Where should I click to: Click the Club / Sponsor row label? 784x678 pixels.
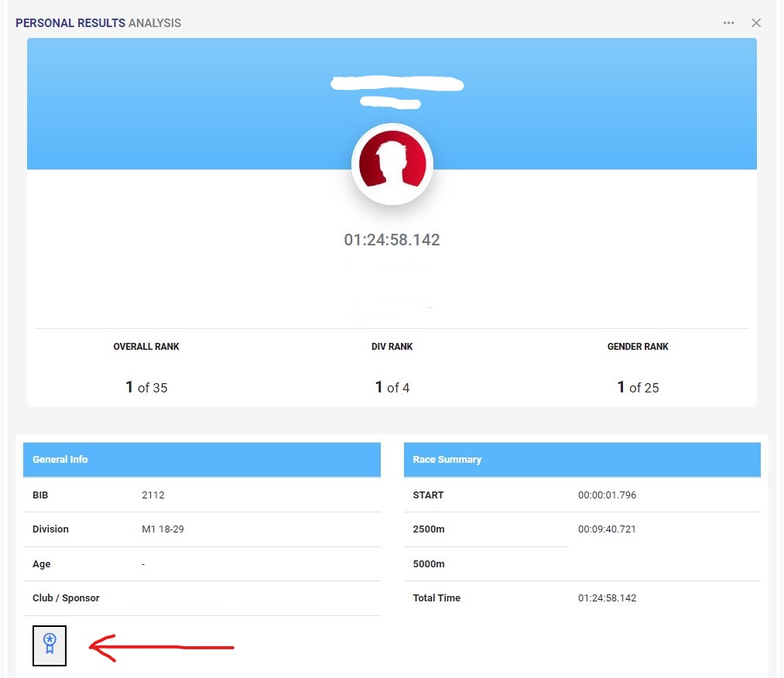tap(66, 598)
